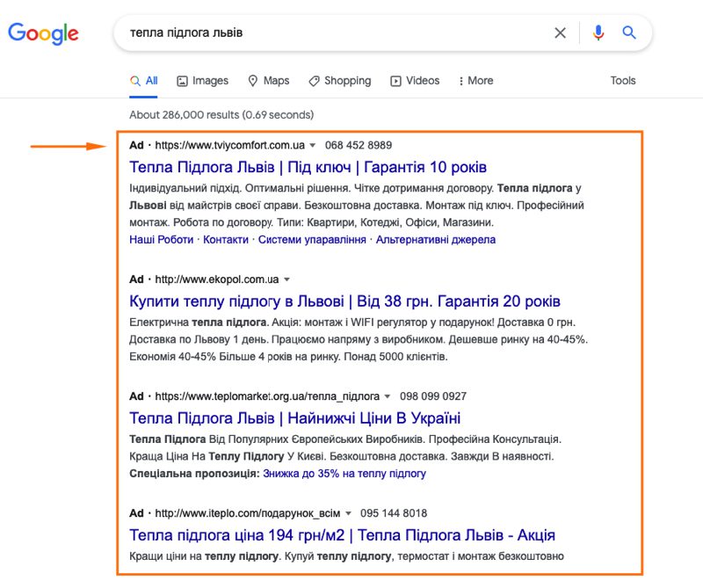Clear the query using the X icon

[x=560, y=33]
